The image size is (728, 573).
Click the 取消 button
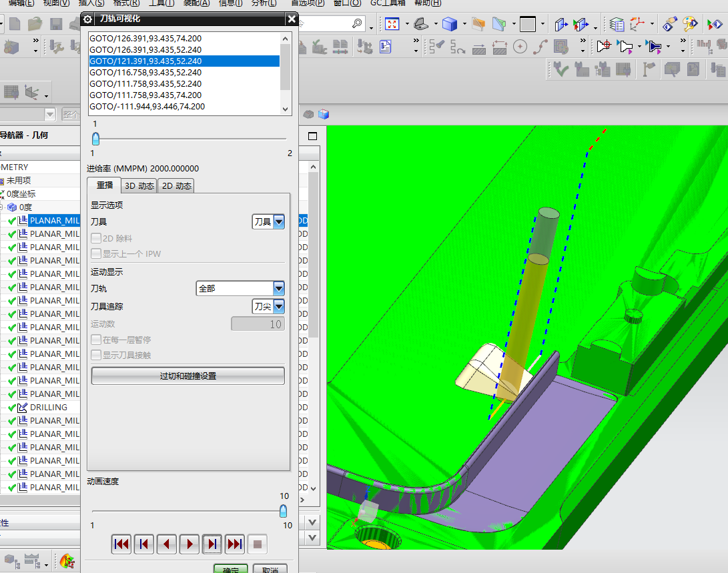270,570
